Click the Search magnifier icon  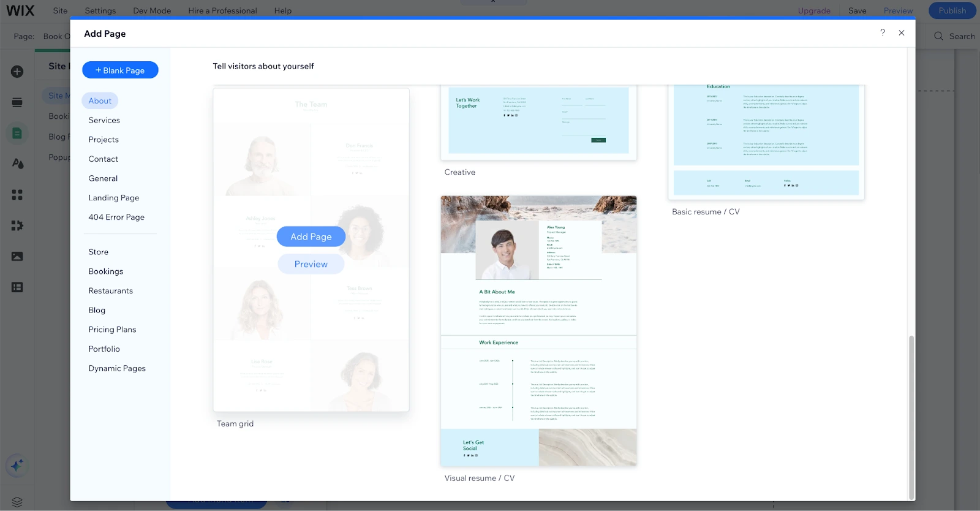938,36
